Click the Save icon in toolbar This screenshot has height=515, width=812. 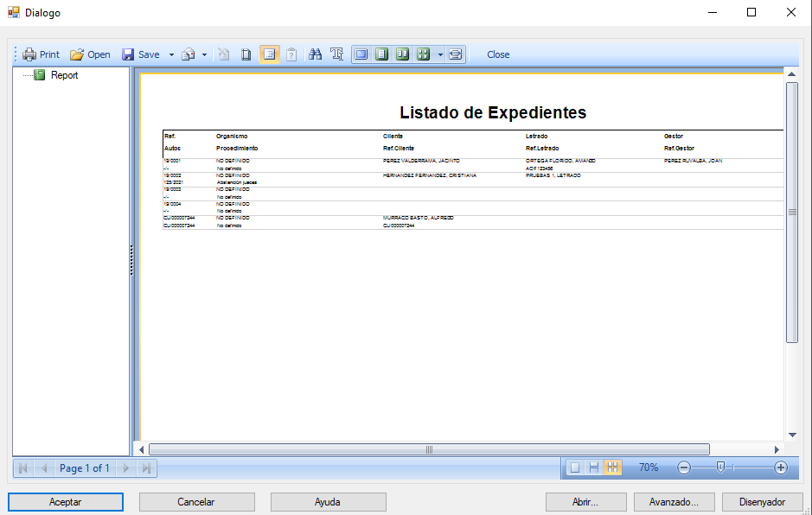[128, 54]
